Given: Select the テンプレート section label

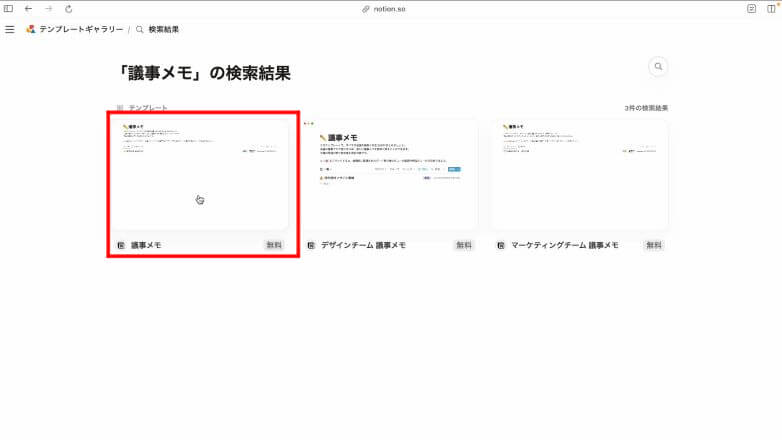Looking at the screenshot, I should point(148,108).
